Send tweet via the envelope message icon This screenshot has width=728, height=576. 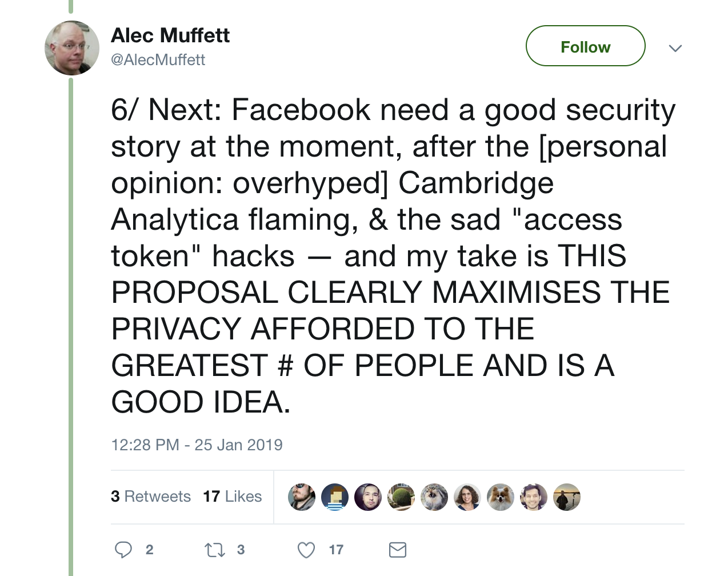397,550
